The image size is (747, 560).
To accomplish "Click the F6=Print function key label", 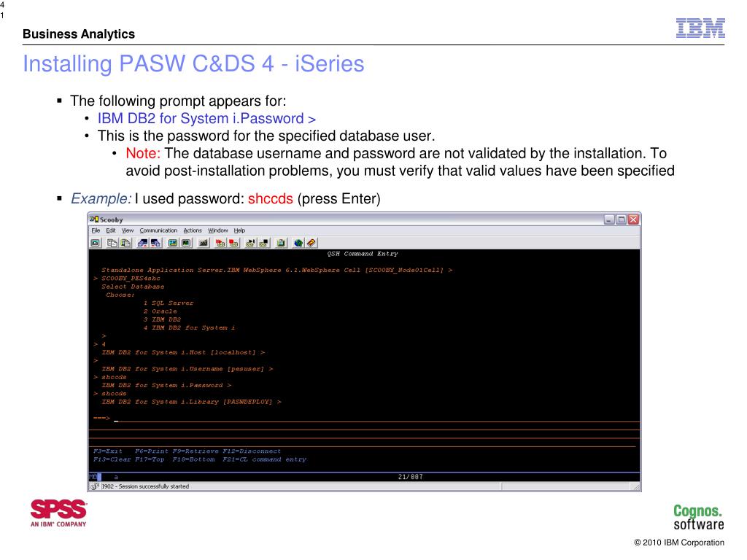I will [x=152, y=451].
